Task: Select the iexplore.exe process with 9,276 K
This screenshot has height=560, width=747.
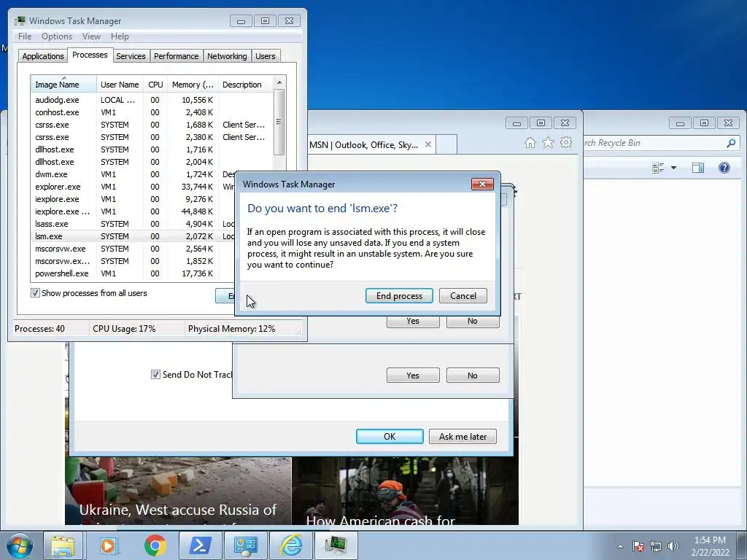Action: pyautogui.click(x=133, y=199)
